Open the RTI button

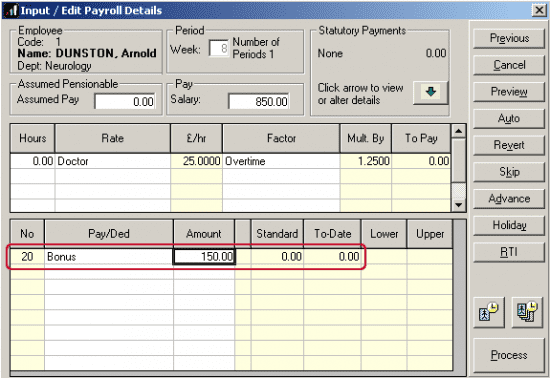coord(509,252)
